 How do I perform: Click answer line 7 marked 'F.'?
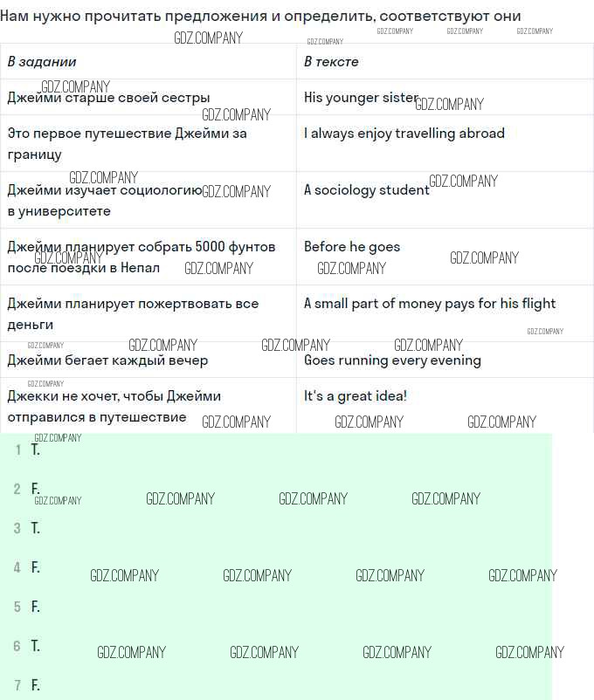pyautogui.click(x=35, y=685)
